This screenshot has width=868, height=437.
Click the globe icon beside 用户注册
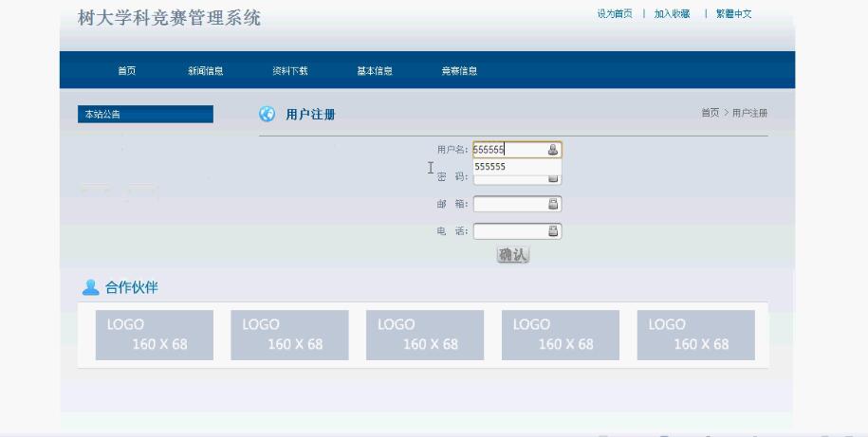[x=267, y=114]
